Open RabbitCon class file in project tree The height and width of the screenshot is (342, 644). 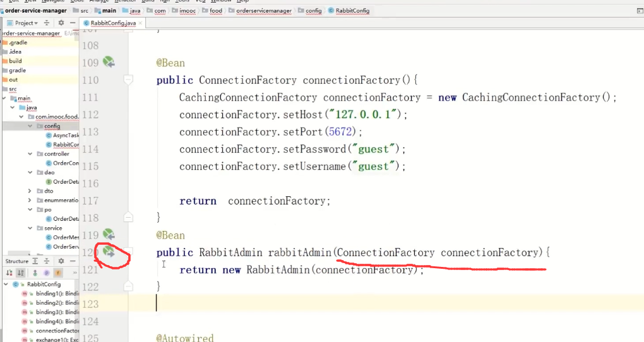pyautogui.click(x=63, y=144)
